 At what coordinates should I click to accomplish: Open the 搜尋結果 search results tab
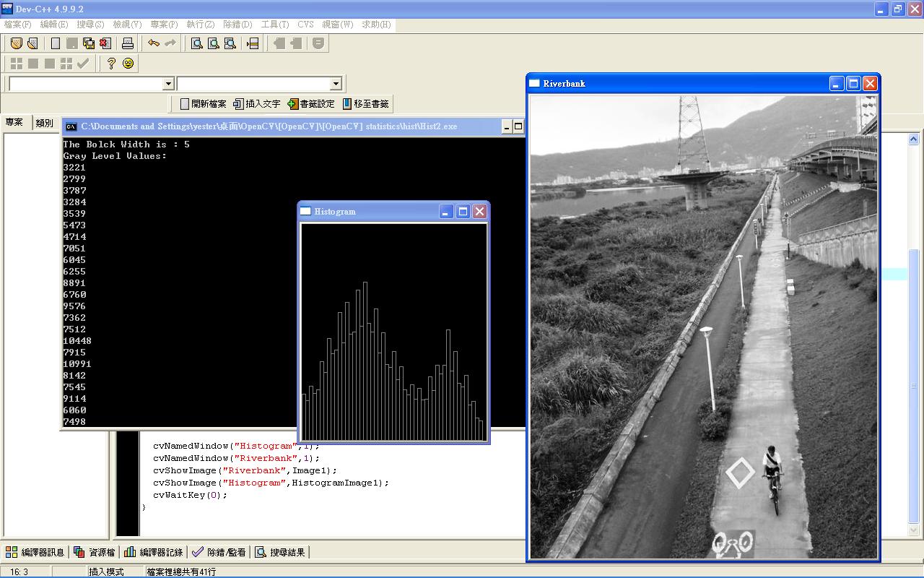click(x=280, y=552)
